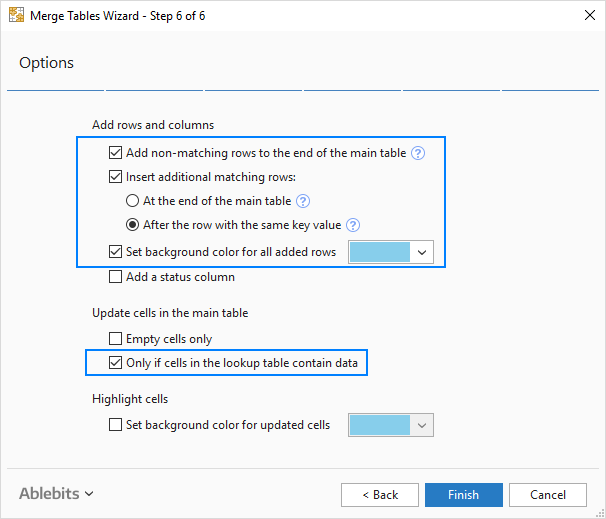Open the Ablebits menu
Viewport: 606px width, 519px height.
tap(56, 493)
